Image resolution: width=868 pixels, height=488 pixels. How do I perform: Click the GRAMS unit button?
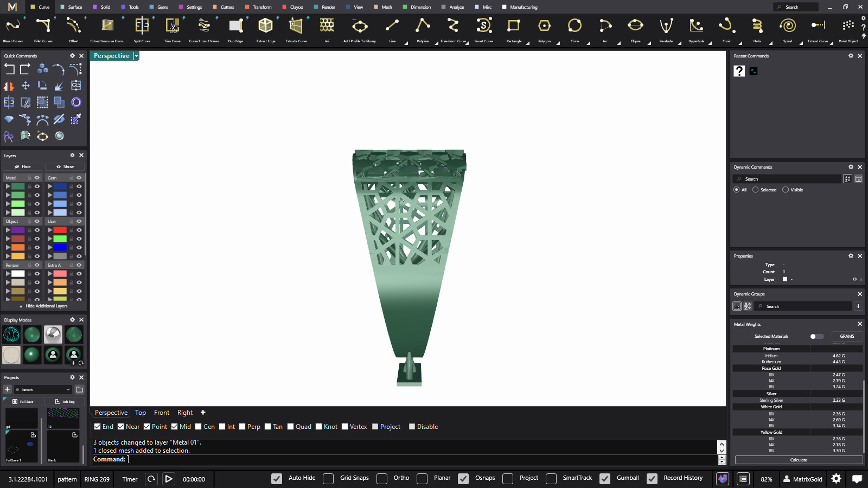pyautogui.click(x=847, y=337)
